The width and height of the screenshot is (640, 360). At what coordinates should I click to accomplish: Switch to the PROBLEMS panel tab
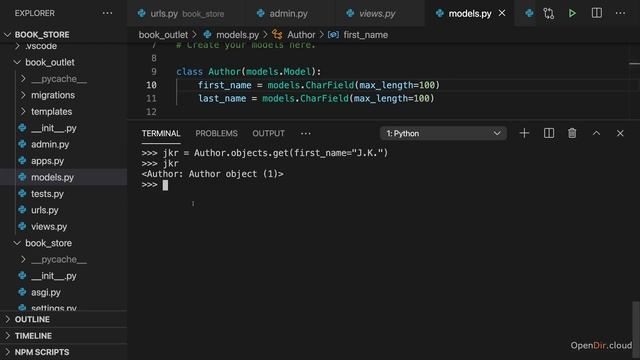point(216,133)
